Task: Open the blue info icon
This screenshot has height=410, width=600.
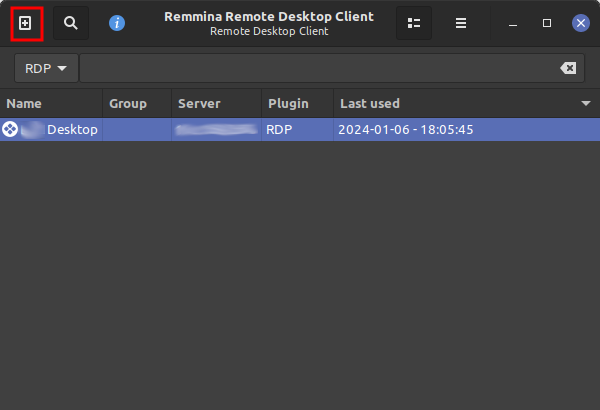Action: coord(117,23)
